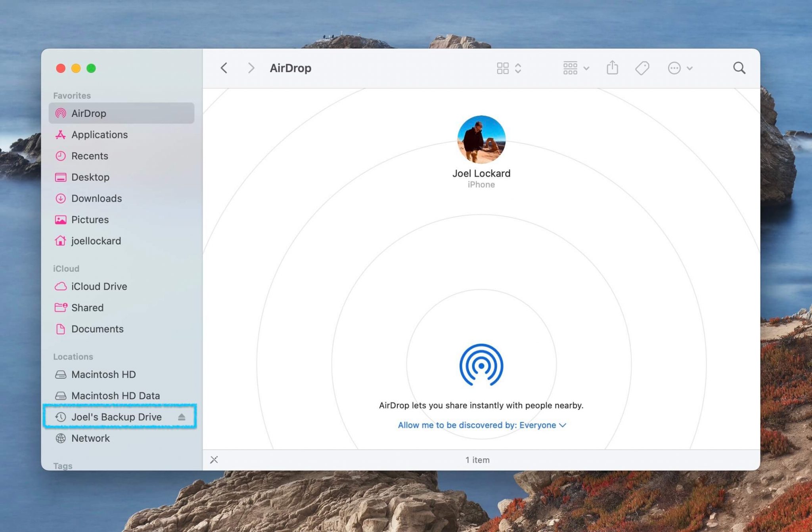Switch to icon view button
The image size is (812, 532).
point(503,68)
